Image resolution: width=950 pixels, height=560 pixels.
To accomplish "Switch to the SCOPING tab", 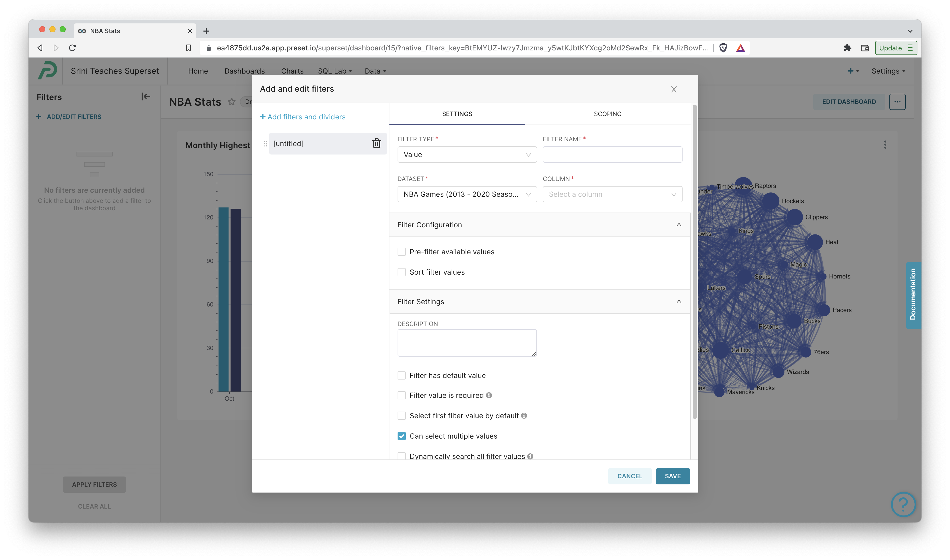I will point(607,114).
